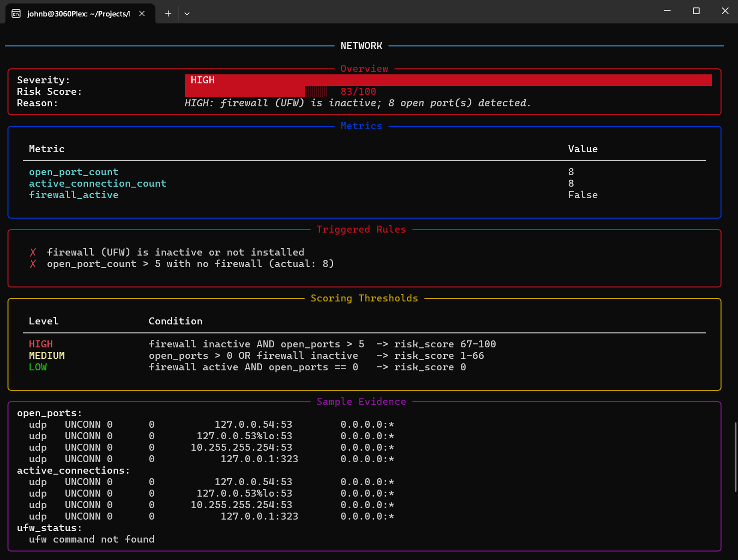Close the johnb@3060Plex terminal tab
The image size is (738, 560).
[142, 13]
